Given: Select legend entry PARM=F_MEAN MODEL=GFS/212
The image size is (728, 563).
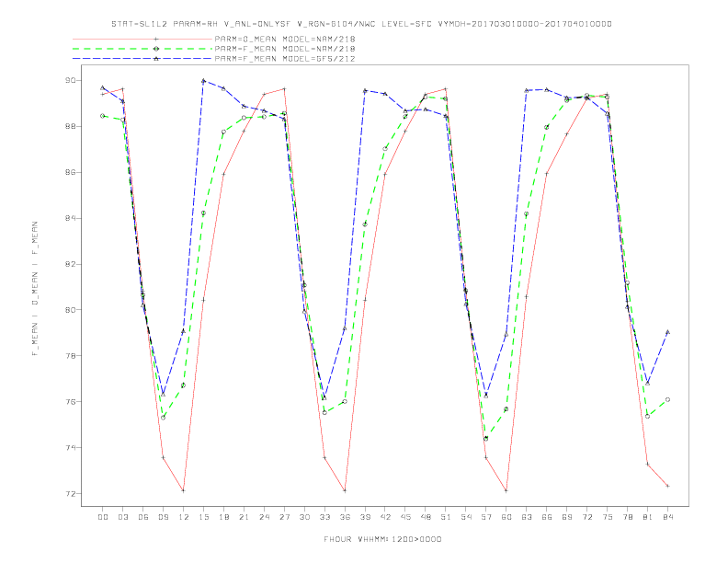Looking at the screenshot, I should point(285,59).
